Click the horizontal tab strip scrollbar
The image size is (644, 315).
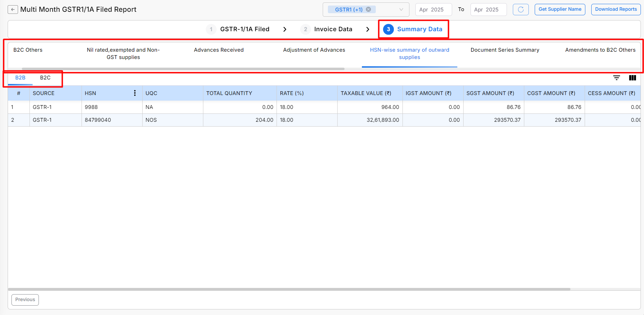[183, 69]
